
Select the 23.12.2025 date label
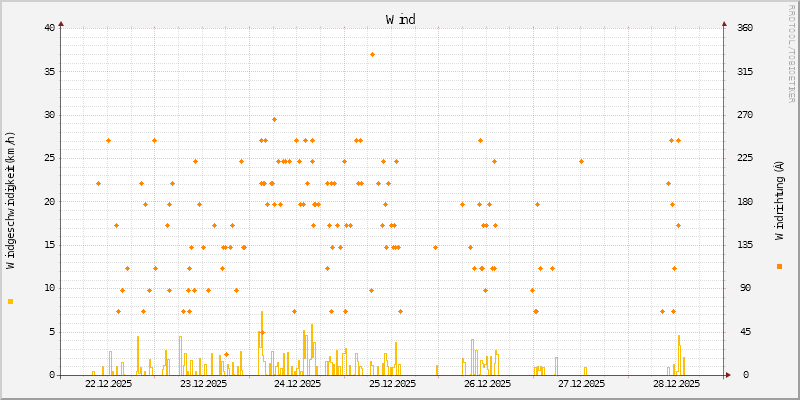(x=201, y=384)
